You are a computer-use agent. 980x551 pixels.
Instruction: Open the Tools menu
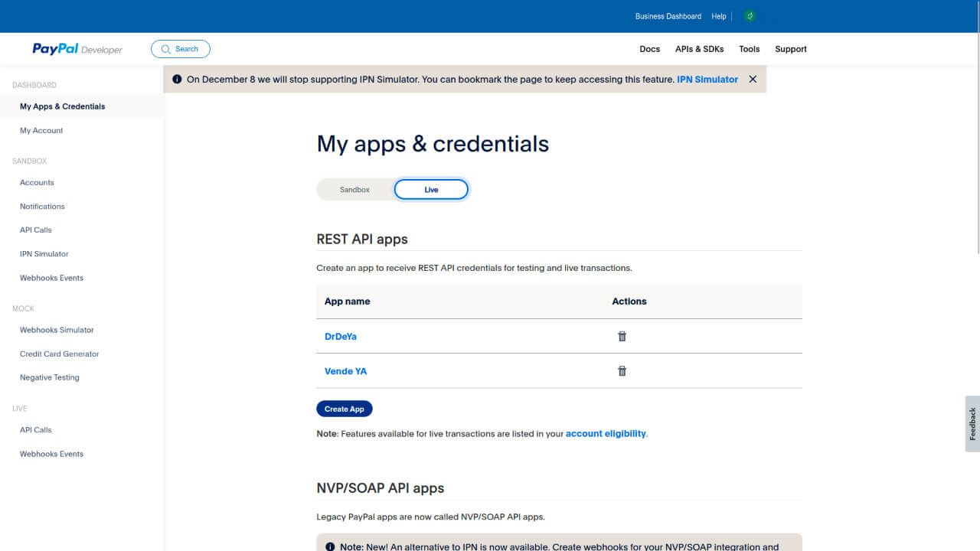click(x=749, y=49)
